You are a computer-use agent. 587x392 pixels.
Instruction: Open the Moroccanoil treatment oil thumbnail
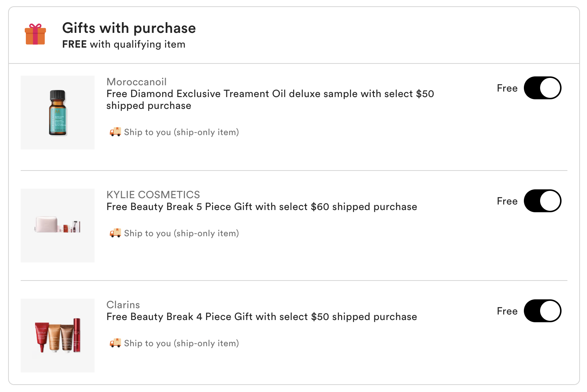tap(58, 113)
